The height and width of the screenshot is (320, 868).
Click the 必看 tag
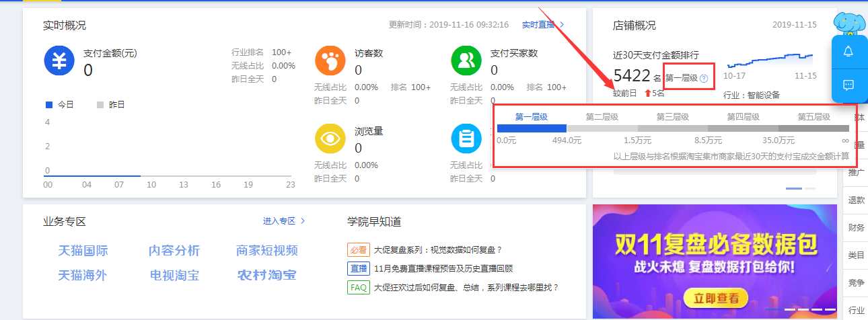click(x=359, y=250)
